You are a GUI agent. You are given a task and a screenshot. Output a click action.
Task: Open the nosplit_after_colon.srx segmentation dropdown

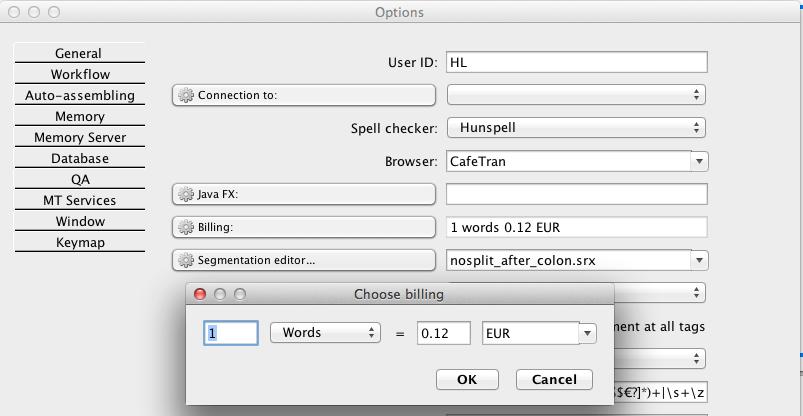(698, 260)
